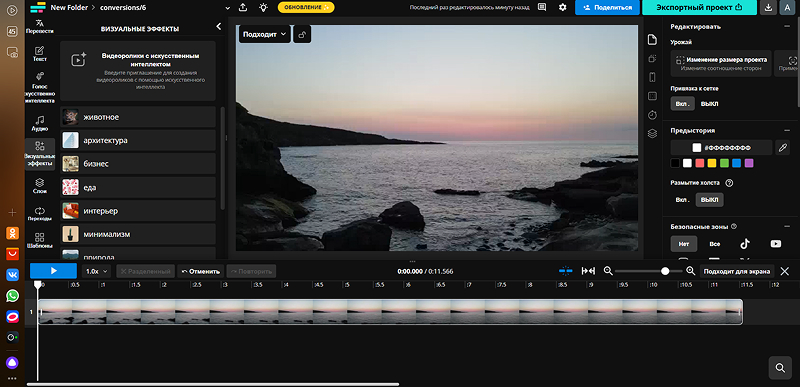Turn grid snapping ВЫКЛ
The height and width of the screenshot is (387, 800).
(709, 104)
